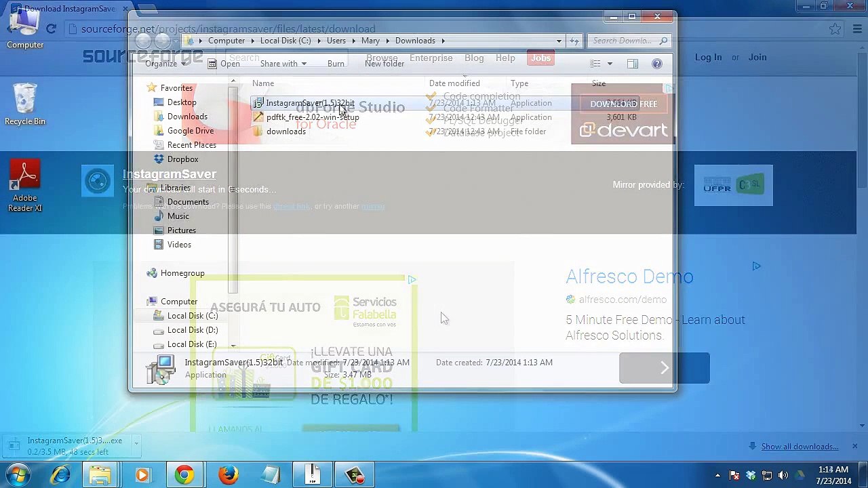Launch Firefox from the taskbar

tap(228, 475)
